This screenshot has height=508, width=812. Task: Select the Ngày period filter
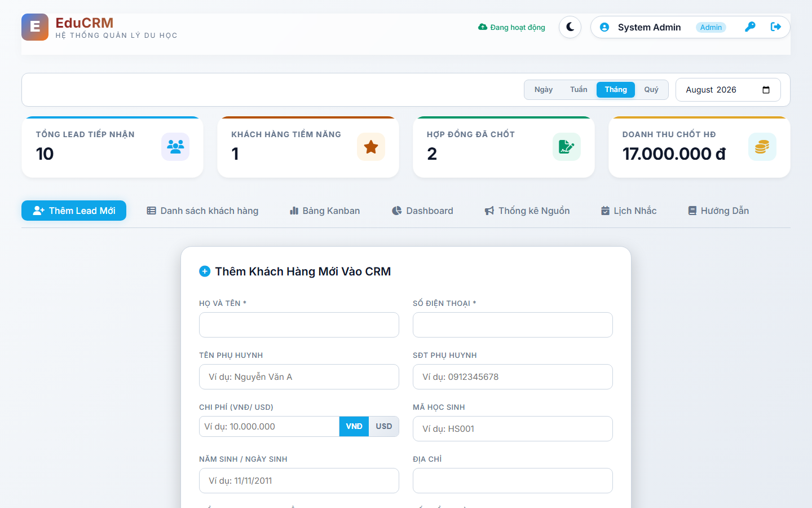[544, 90]
